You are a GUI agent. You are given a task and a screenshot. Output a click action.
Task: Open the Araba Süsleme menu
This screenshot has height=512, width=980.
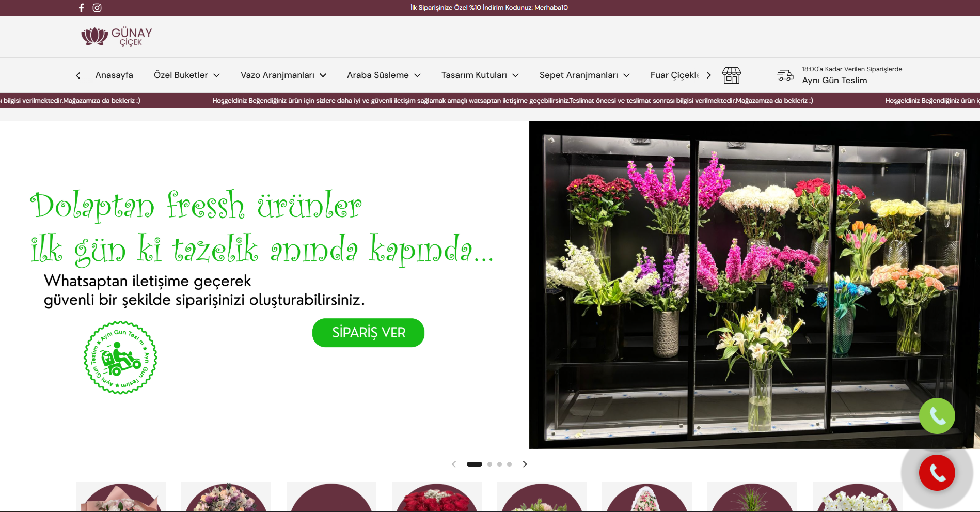coord(378,75)
